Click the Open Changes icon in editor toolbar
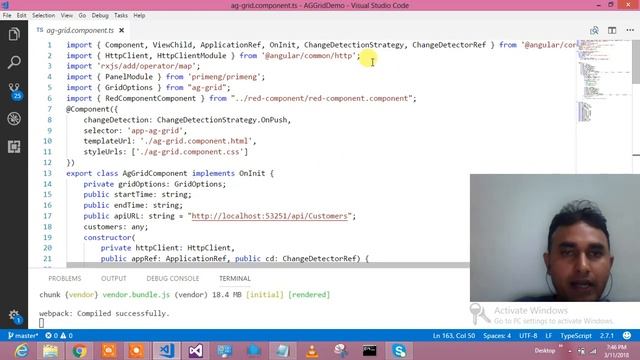640x360 pixels. pos(594,30)
